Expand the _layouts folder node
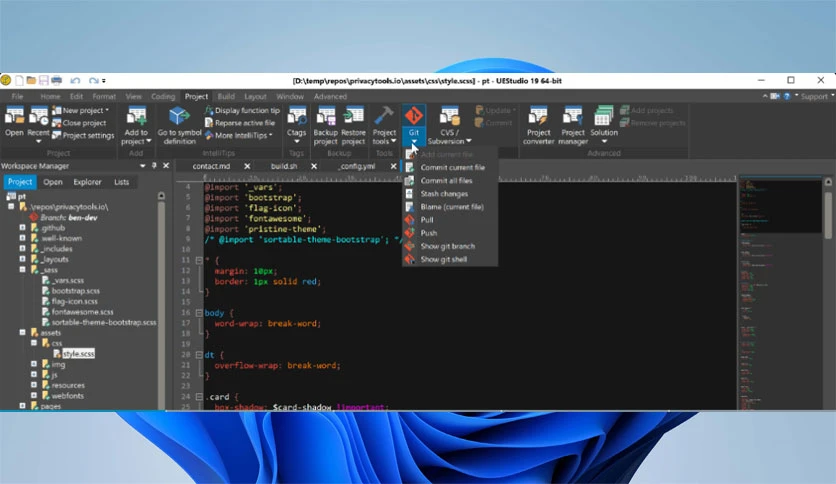Image resolution: width=836 pixels, height=484 pixels. coord(22,259)
